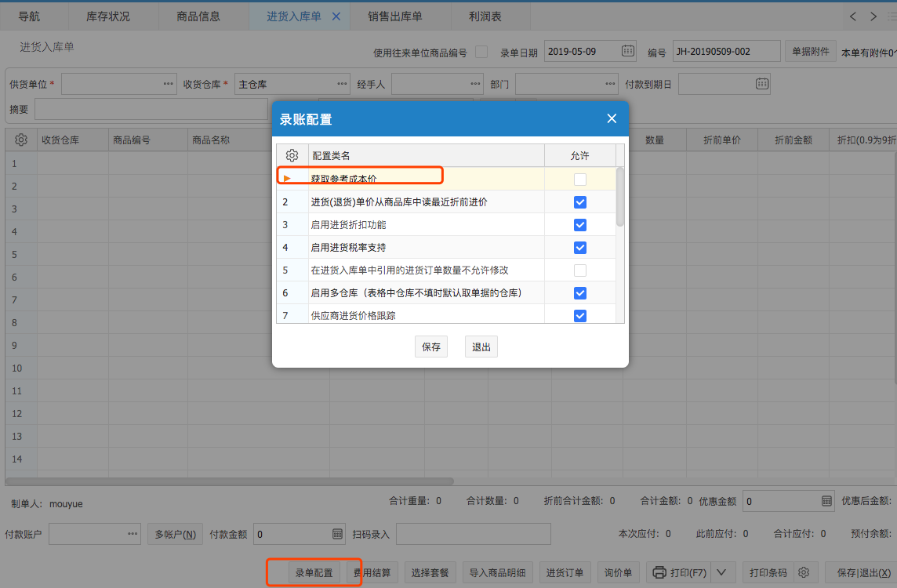Click the calendar icon beside 录单日期
Screen dimensions: 897x588
point(628,51)
